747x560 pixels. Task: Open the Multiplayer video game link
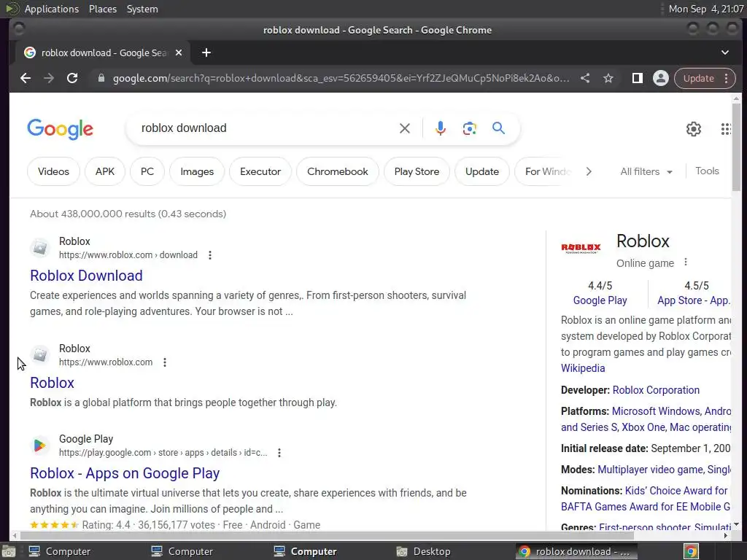click(650, 470)
